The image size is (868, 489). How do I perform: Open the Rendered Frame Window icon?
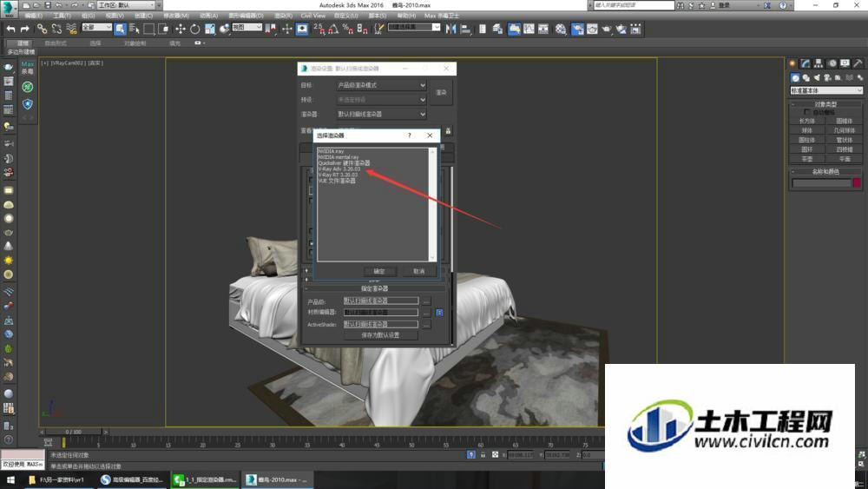click(592, 29)
